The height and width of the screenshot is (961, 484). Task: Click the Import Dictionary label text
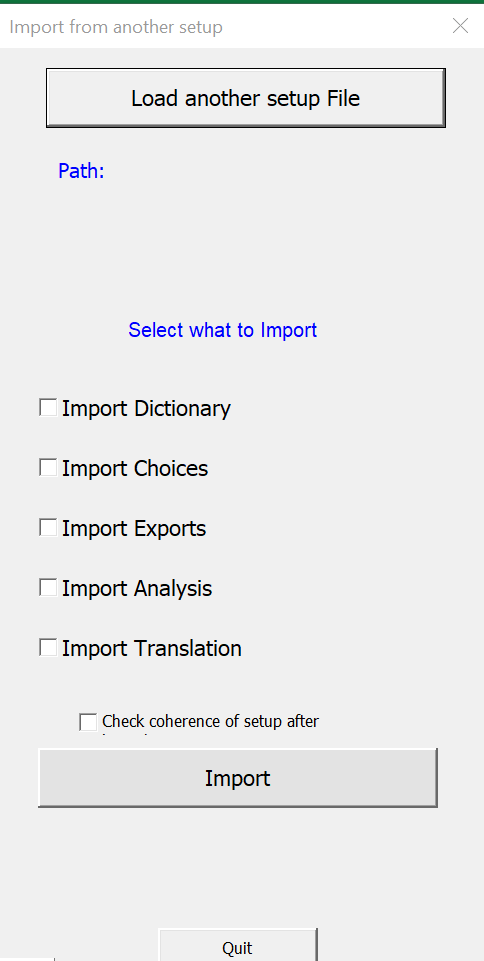146,408
